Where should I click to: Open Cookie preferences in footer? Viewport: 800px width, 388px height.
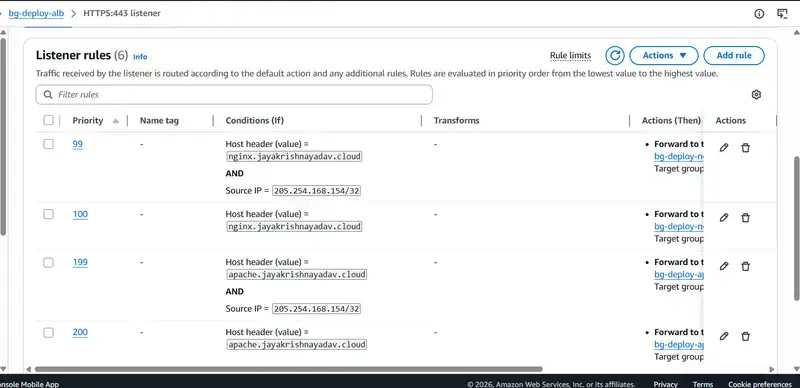[760, 384]
